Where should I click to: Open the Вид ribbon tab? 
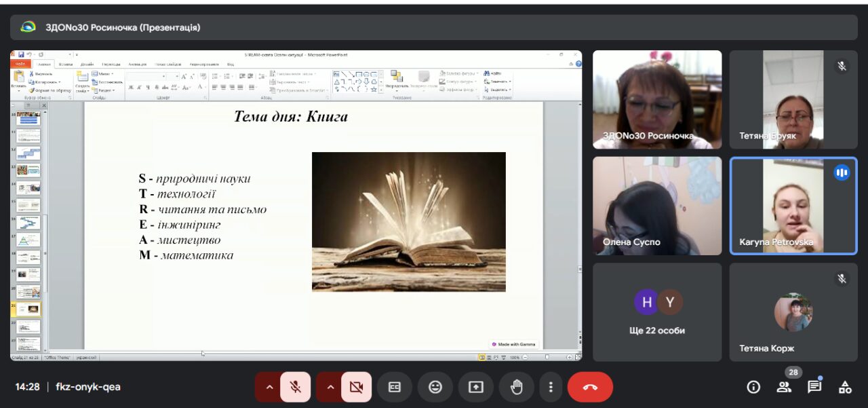point(231,64)
